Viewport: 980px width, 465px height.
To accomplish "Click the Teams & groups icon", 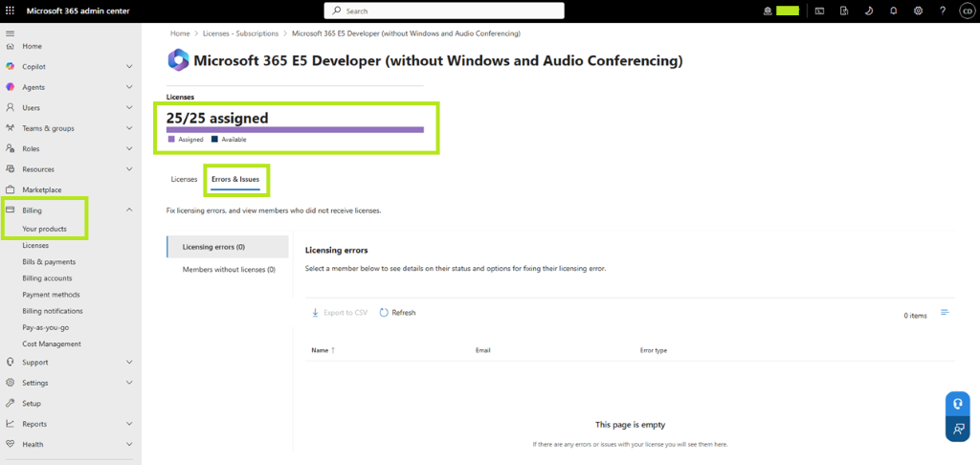I will pos(10,128).
